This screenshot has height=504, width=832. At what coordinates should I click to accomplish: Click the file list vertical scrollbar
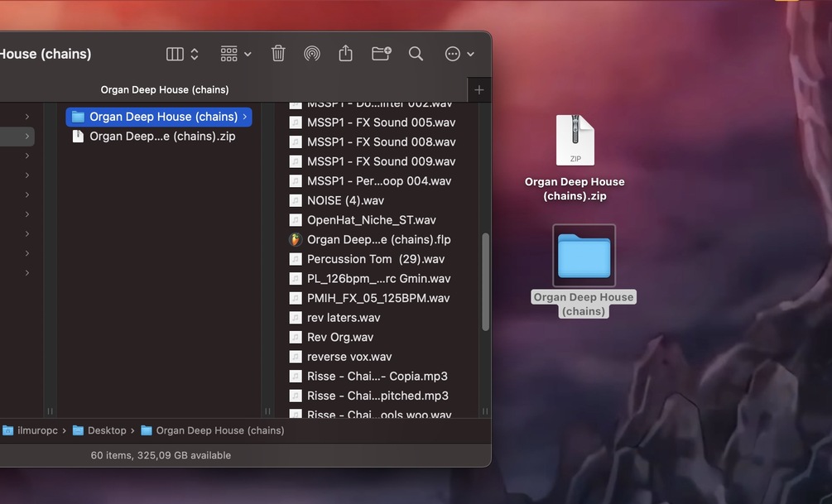click(x=485, y=282)
